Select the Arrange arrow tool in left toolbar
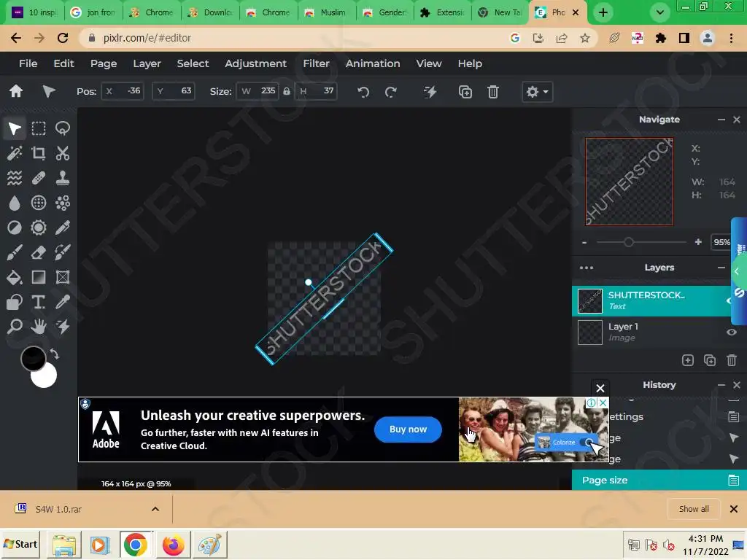 (15, 128)
